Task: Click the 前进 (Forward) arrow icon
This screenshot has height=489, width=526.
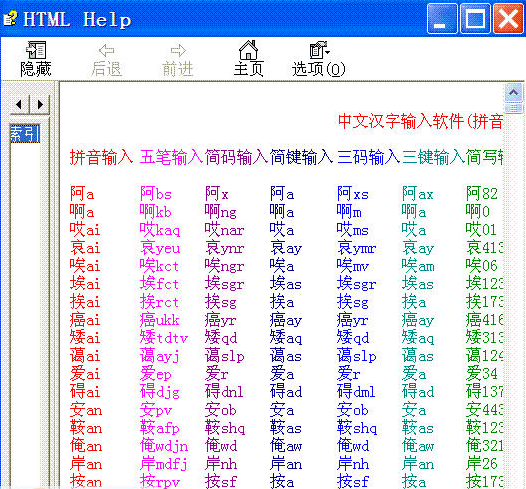Action: (178, 51)
